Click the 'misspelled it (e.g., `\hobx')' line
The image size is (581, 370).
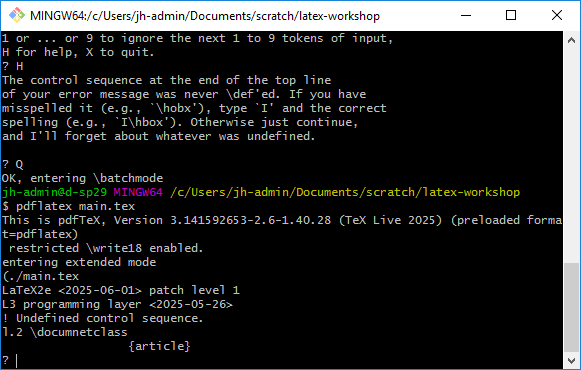[x=194, y=108]
